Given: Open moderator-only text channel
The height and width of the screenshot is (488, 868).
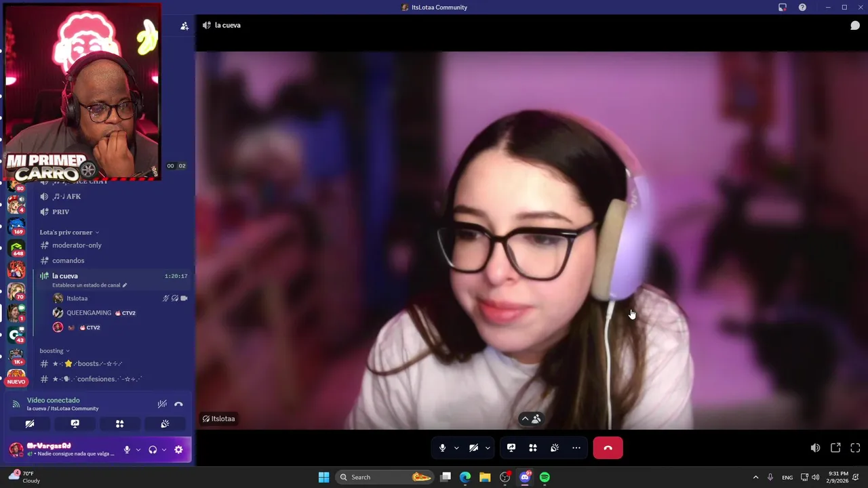Looking at the screenshot, I should 77,245.
